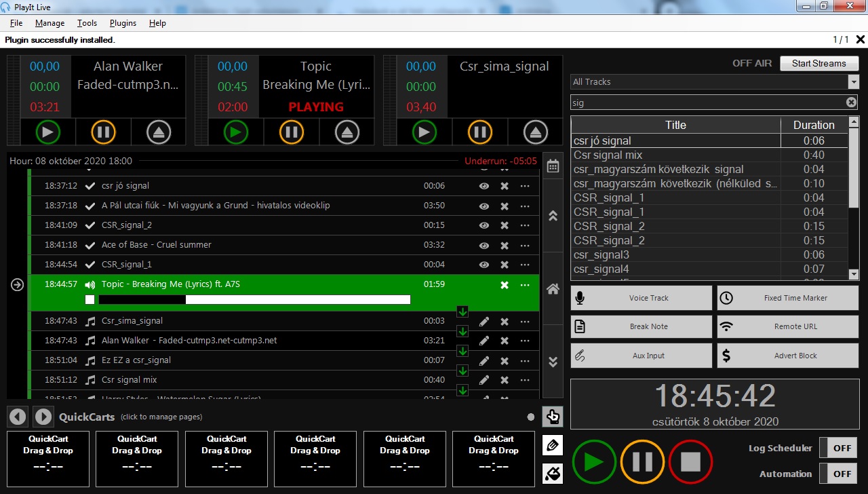Insert a Break Note
This screenshot has width=868, height=494.
642,326
